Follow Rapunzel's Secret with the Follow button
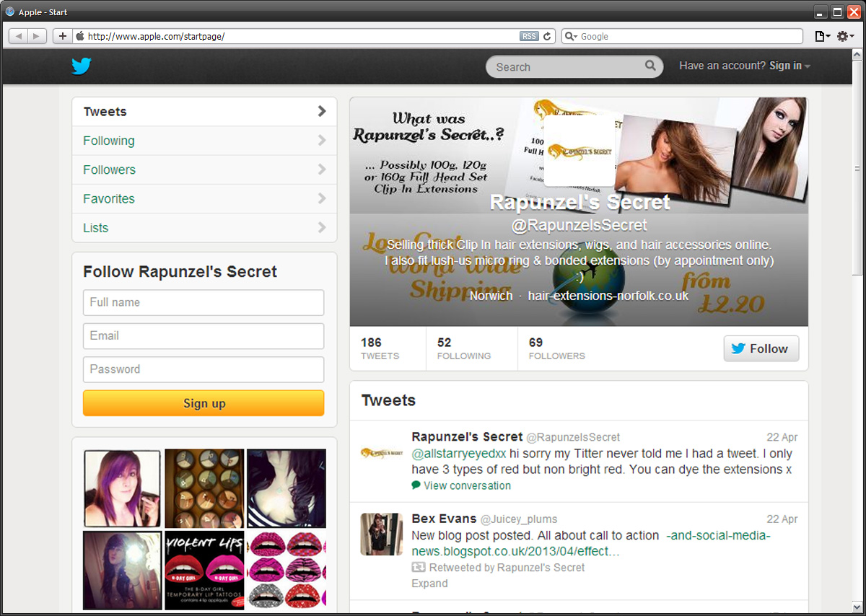866x616 pixels. click(761, 348)
